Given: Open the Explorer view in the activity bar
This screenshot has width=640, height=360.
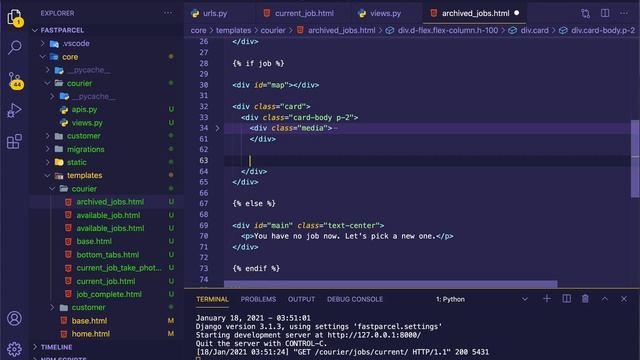Looking at the screenshot, I should 14,18.
